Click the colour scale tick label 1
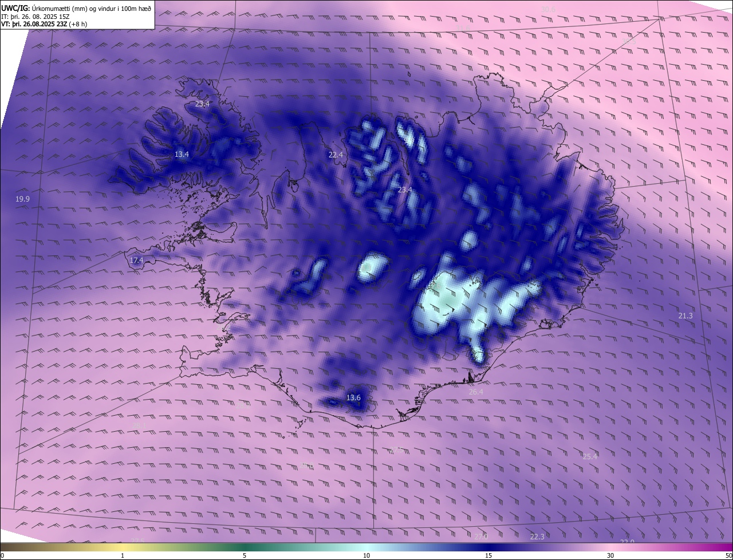 pyautogui.click(x=123, y=555)
